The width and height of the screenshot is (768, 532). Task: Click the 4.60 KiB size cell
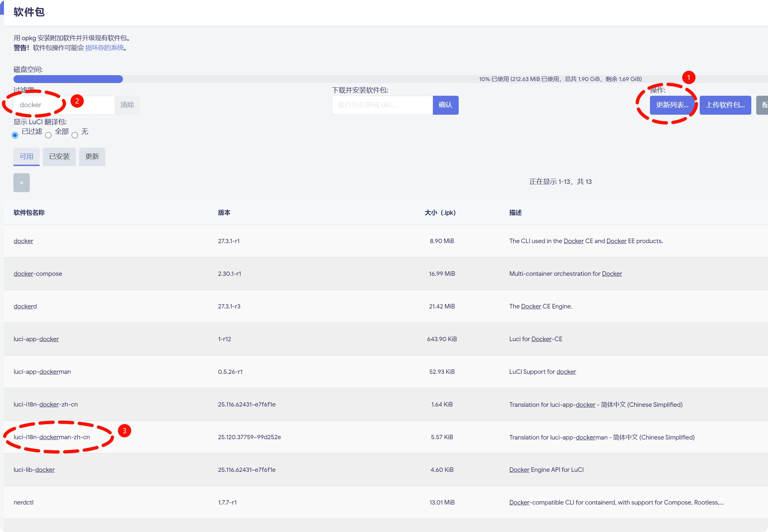click(442, 470)
